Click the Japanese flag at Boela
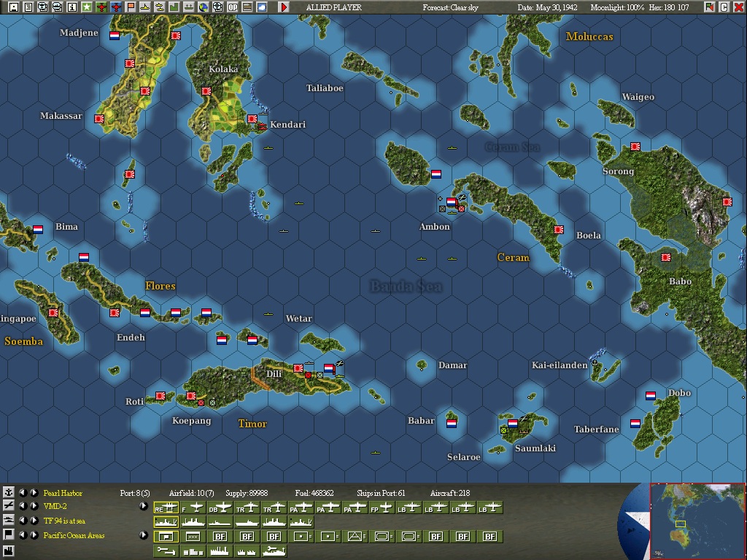Screen dimensions: 747x560 coord(559,230)
